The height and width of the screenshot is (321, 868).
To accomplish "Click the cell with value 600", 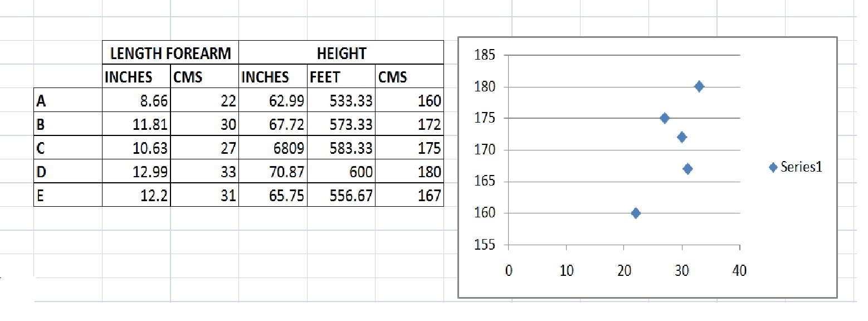I will 341,172.
